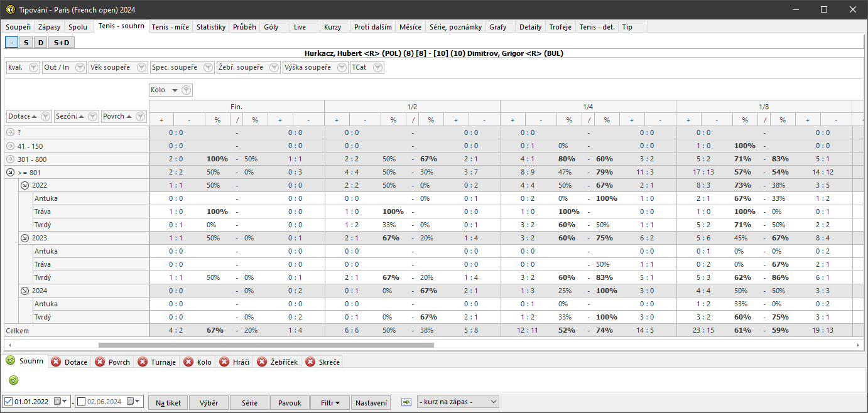Screen dimensions: 868x413
Task: Enable the 02.06.2024 end date checkbox
Action: [81, 402]
